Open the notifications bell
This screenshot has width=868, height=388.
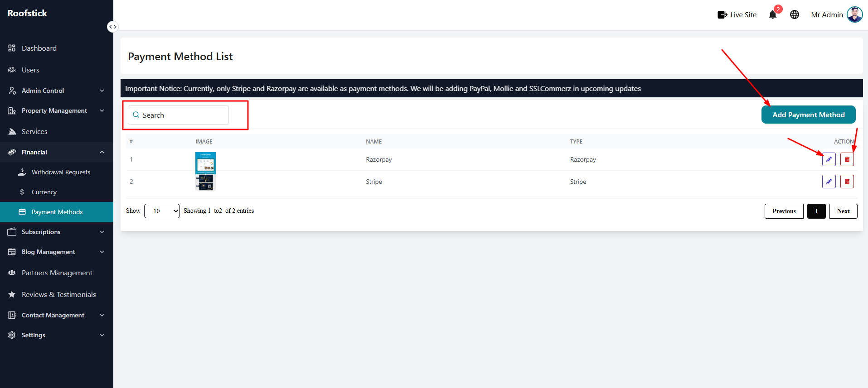pos(773,15)
